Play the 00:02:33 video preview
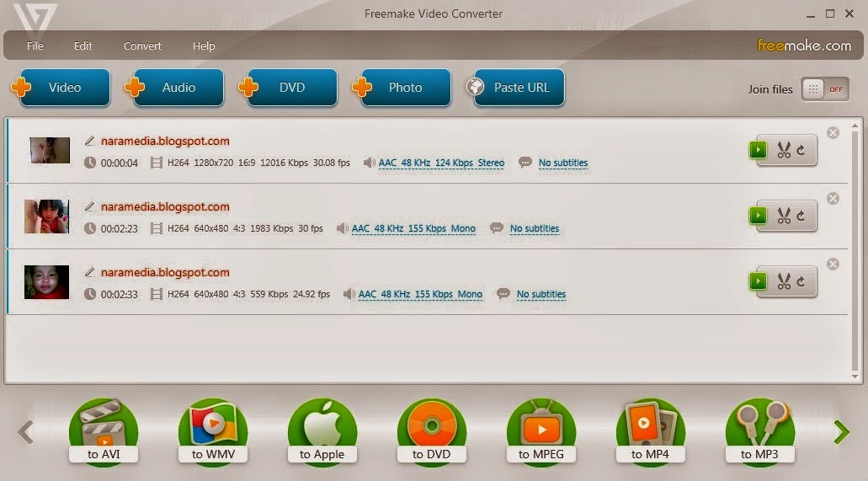This screenshot has width=868, height=481. pyautogui.click(x=758, y=281)
